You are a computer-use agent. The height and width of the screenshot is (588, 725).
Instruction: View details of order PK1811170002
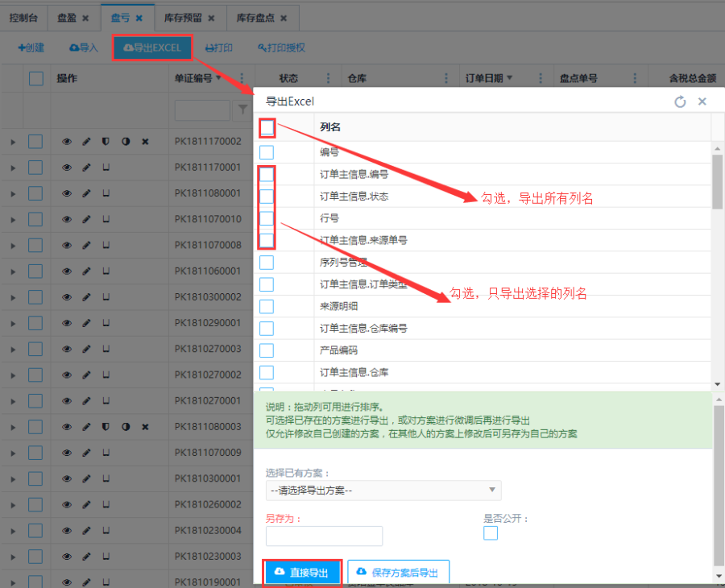(67, 142)
